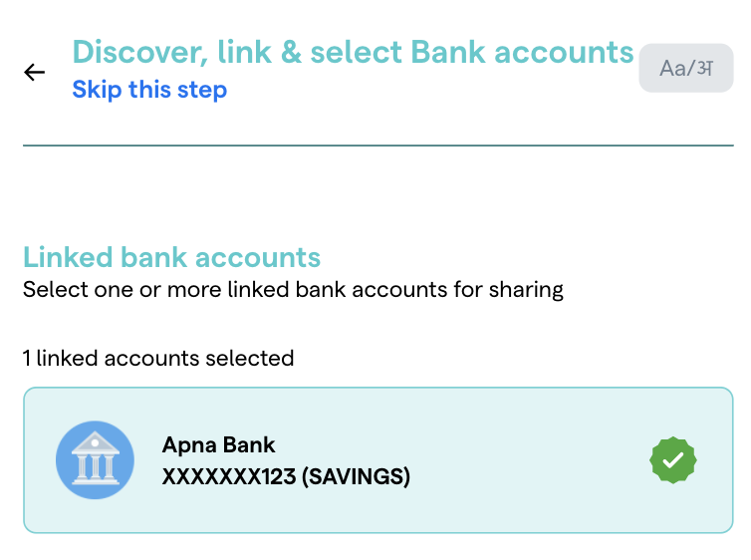Image resolution: width=751 pixels, height=560 pixels.
Task: Click account number XXXXXXX123 (SAVINGS)
Action: 285,476
